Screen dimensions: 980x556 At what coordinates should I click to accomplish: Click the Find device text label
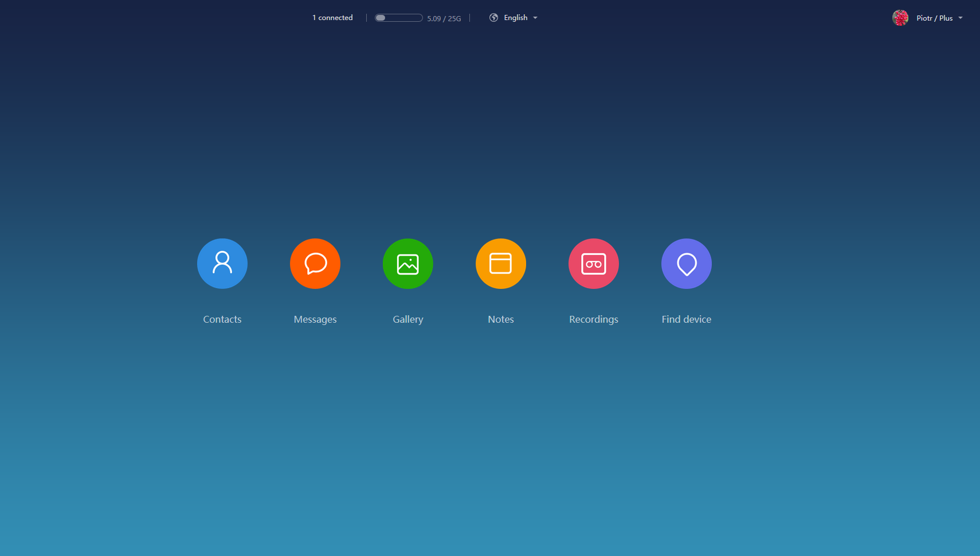point(687,319)
